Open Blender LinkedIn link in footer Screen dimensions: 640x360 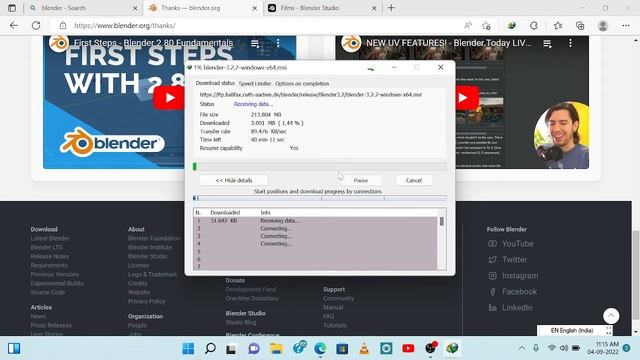click(510, 308)
